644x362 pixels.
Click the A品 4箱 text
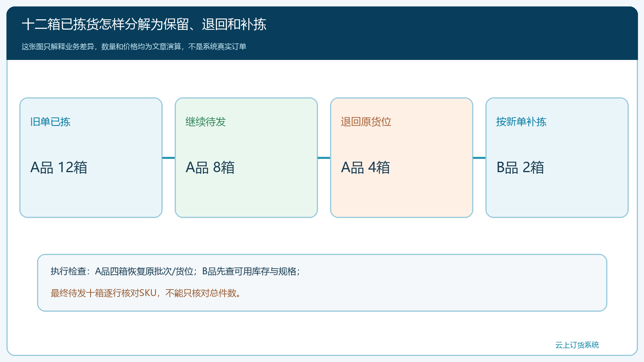365,167
